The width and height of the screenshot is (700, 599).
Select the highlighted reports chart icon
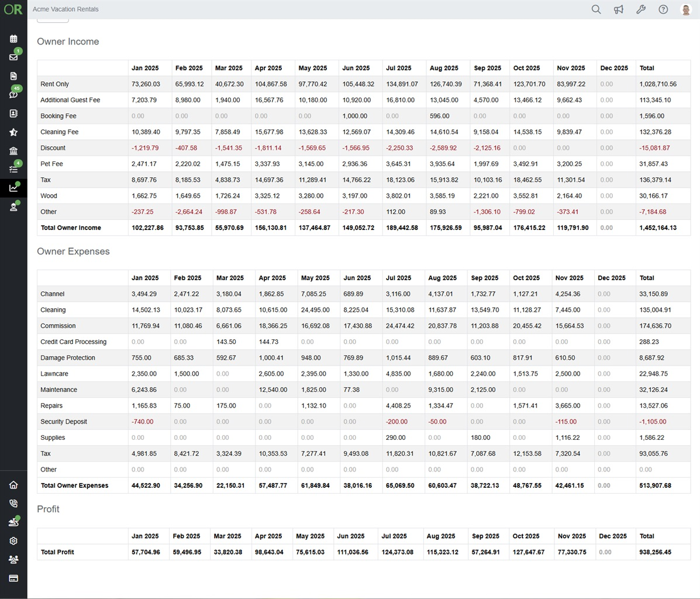13,188
